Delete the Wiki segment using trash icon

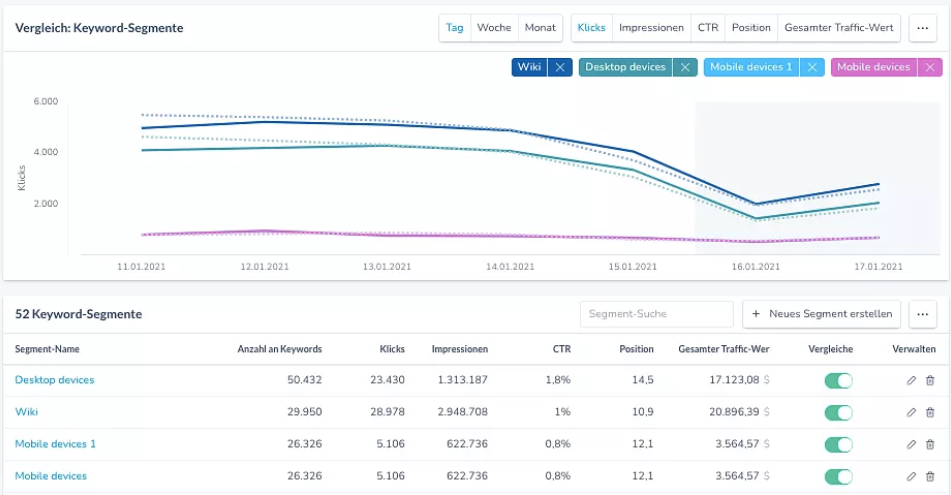coord(930,412)
